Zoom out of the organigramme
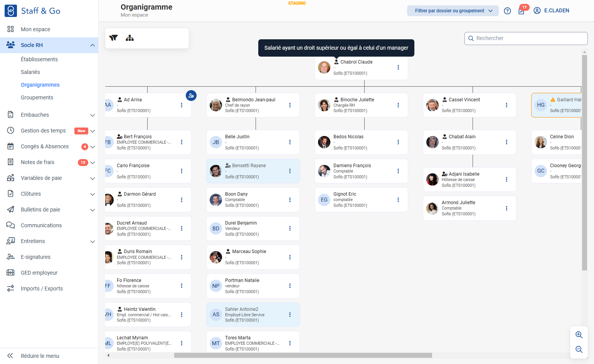This screenshot has height=364, width=594. [x=579, y=349]
